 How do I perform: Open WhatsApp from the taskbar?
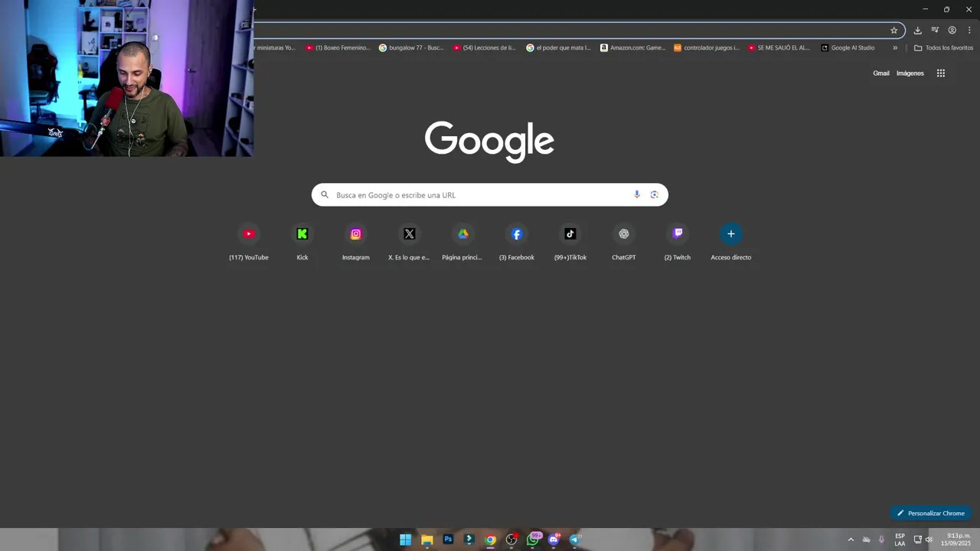[533, 540]
